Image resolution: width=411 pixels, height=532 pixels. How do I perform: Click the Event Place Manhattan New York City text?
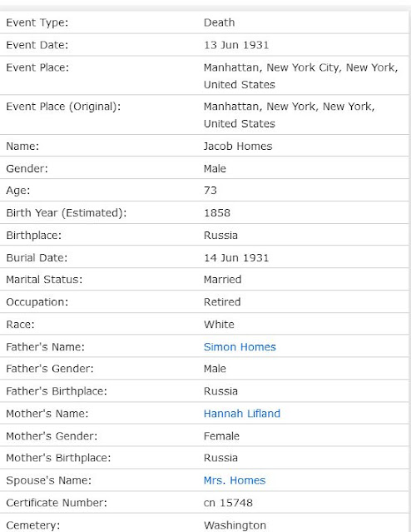(x=301, y=76)
